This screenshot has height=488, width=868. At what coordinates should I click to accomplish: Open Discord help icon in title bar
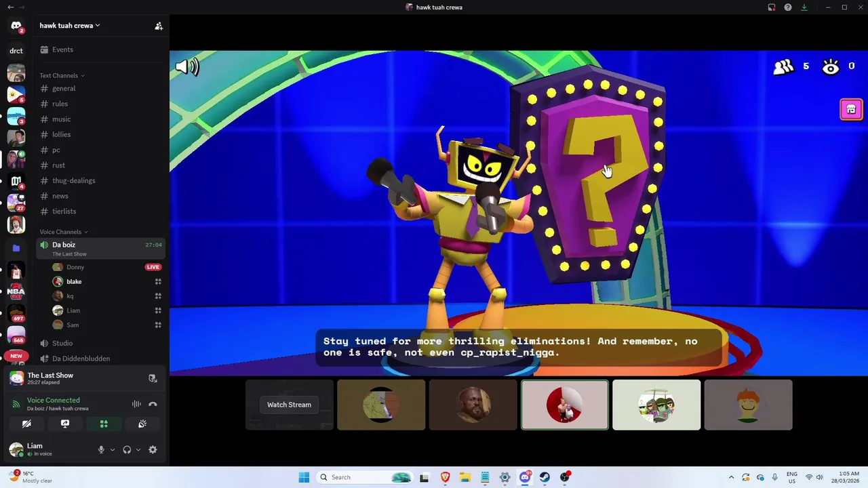[788, 7]
